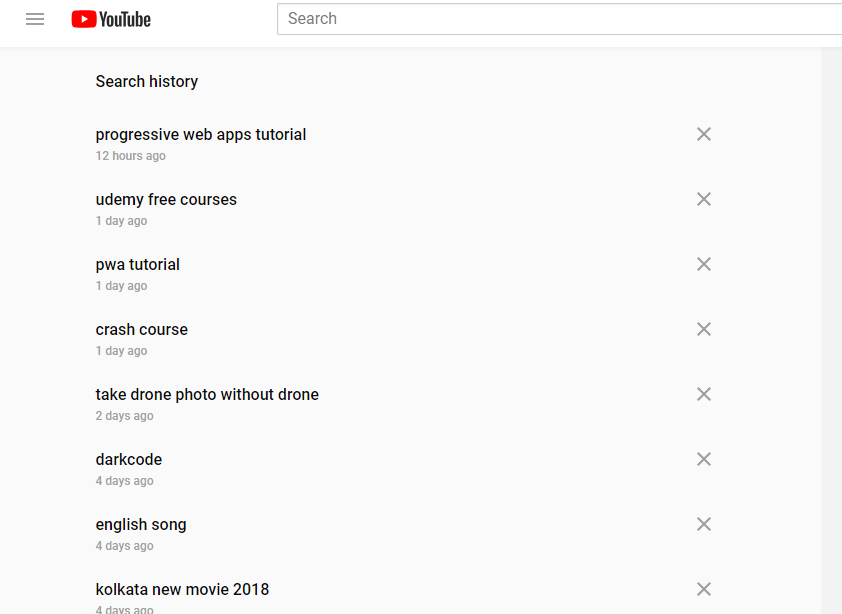Delete the 'darkcode' search entry

[704, 459]
